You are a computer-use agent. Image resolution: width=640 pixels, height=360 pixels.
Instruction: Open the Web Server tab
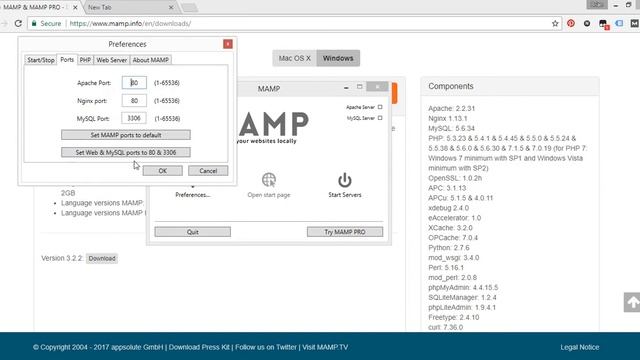pos(111,60)
